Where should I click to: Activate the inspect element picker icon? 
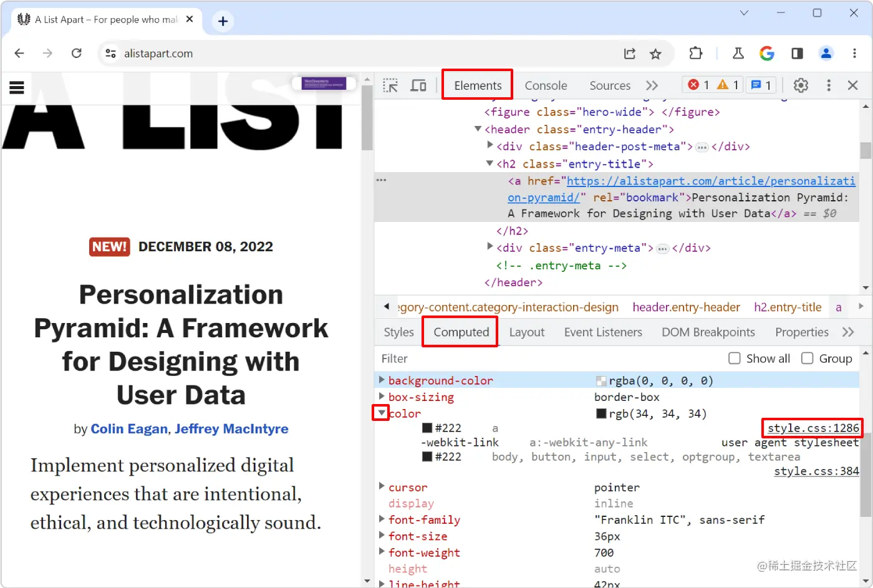pos(390,85)
